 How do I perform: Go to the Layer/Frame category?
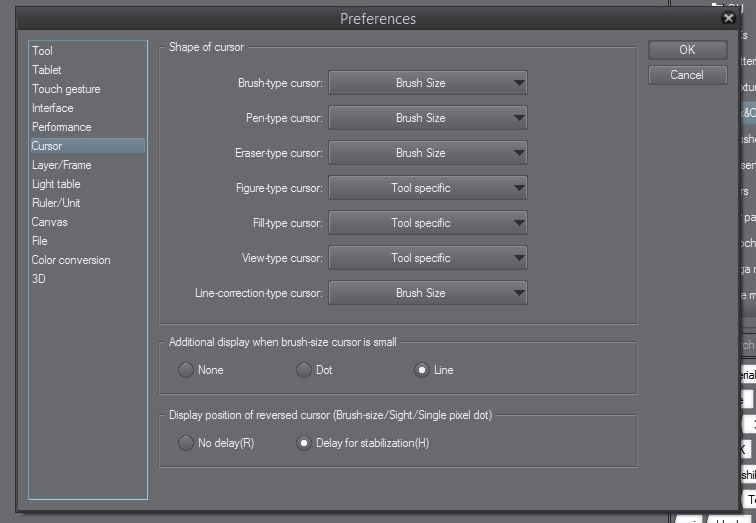(x=61, y=165)
